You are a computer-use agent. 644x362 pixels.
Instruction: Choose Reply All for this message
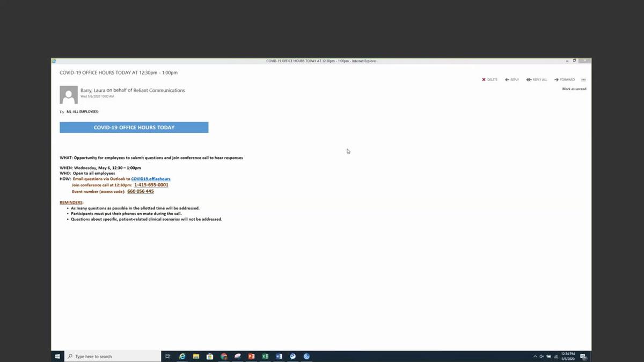coord(537,79)
